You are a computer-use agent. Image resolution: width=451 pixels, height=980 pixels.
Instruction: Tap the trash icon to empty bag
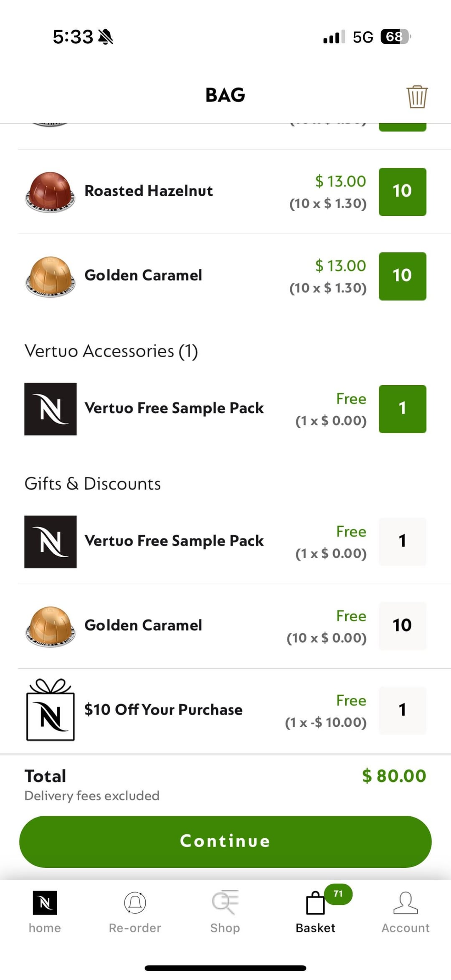pyautogui.click(x=417, y=97)
